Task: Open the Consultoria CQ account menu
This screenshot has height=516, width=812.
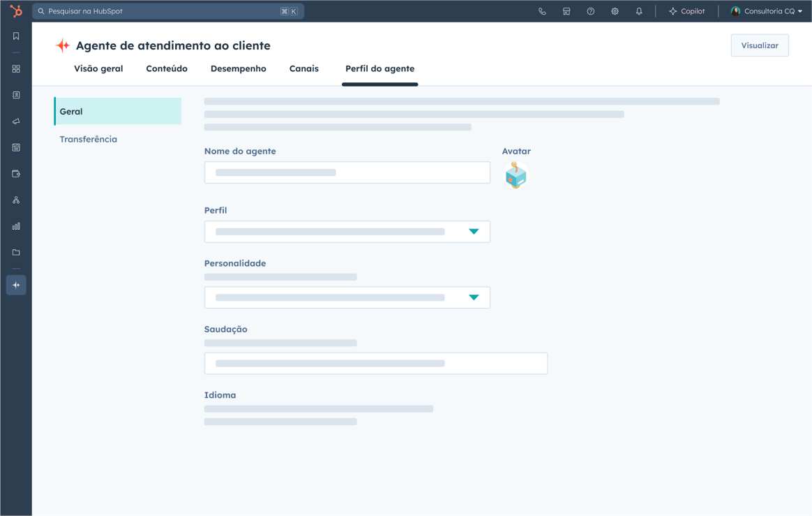Action: point(766,11)
